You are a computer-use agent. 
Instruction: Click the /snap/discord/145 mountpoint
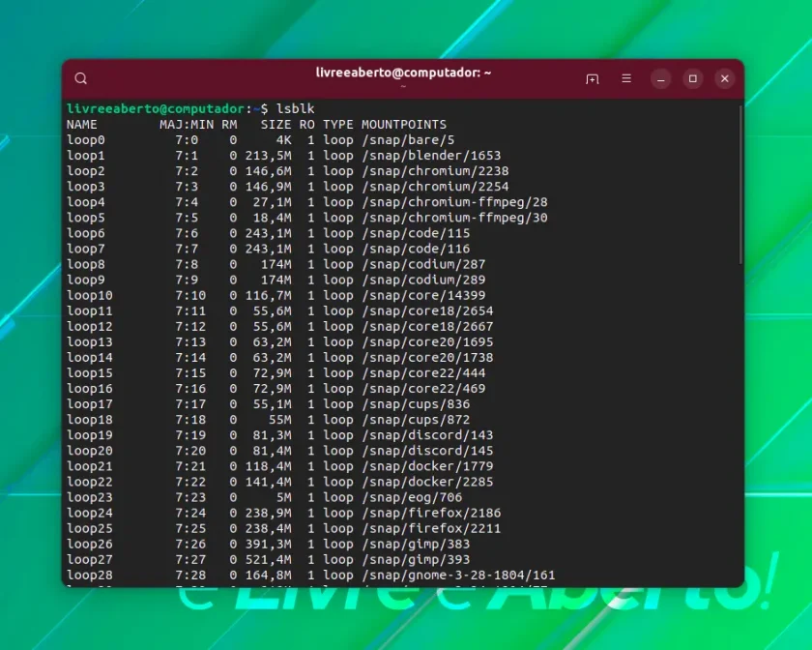point(427,451)
